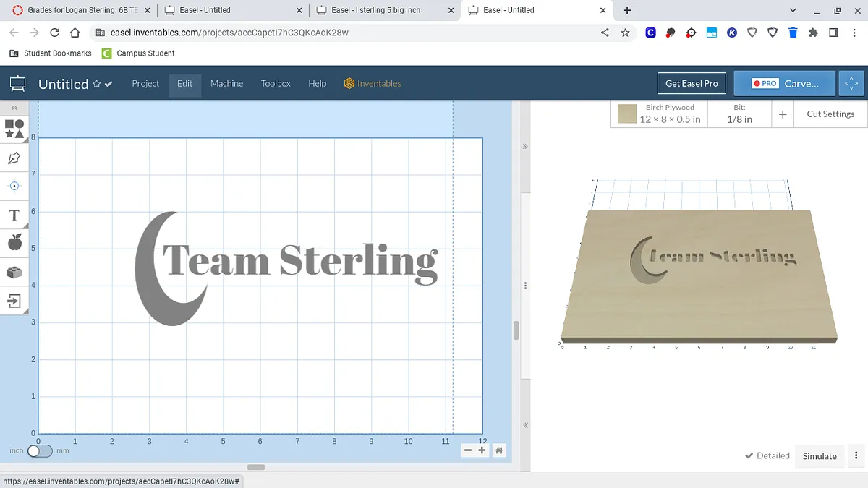Select the Shapes tool in left toolbar
868x488 pixels.
click(x=14, y=129)
